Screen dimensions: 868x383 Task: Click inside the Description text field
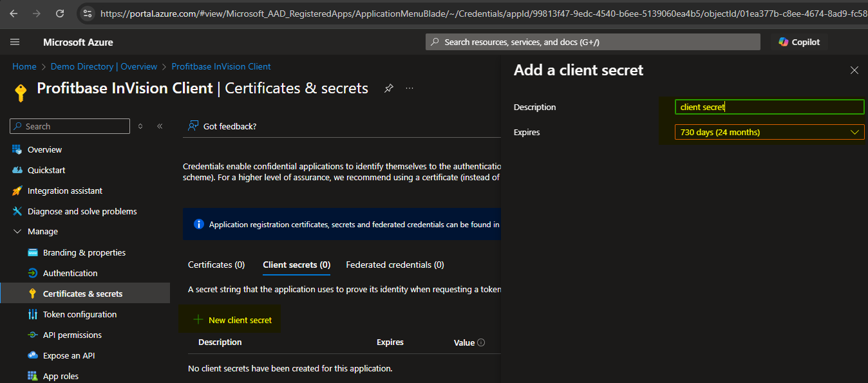[x=769, y=106]
